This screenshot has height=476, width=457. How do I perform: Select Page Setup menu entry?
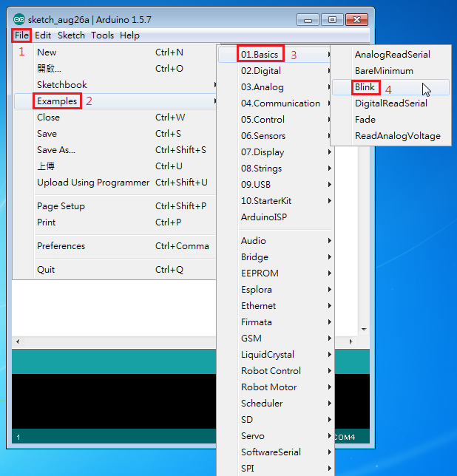click(61, 206)
